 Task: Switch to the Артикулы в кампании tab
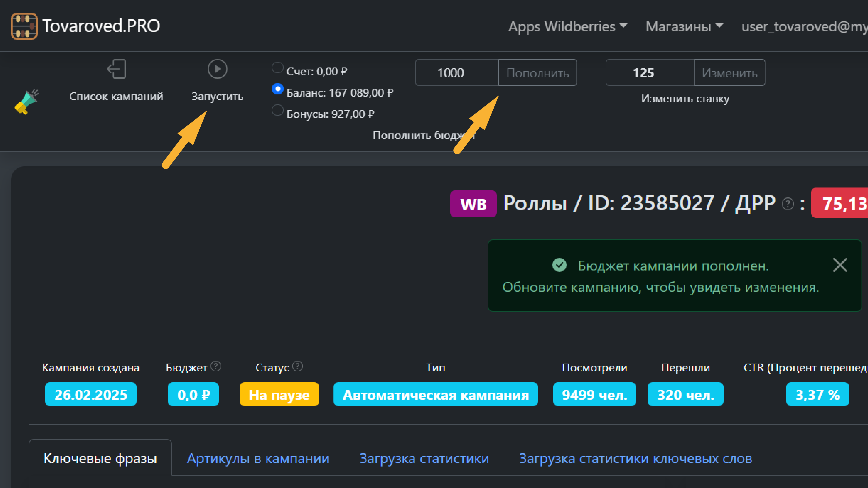click(258, 458)
